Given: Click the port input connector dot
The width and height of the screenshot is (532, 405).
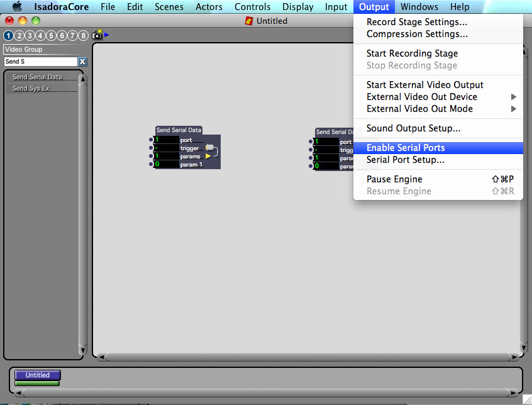Looking at the screenshot, I should [152, 140].
